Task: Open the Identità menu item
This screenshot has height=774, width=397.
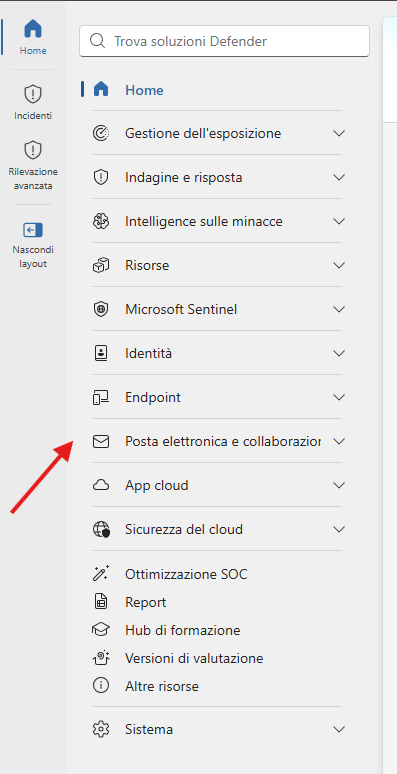Action: coord(217,353)
